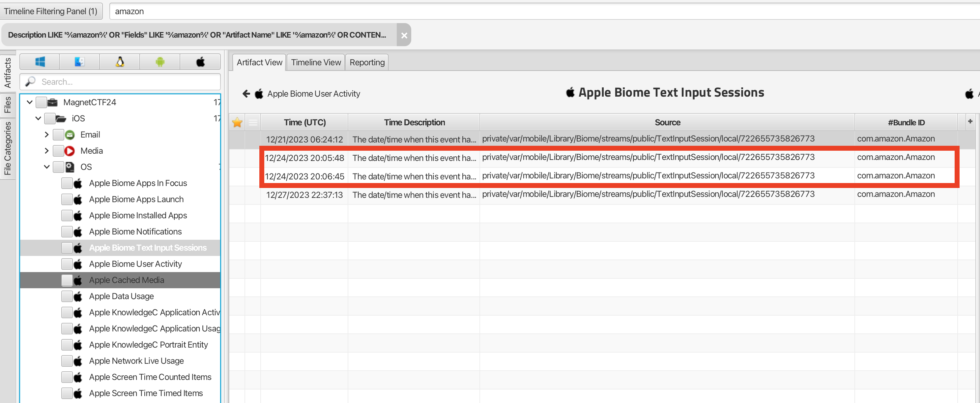The image size is (980, 403).
Task: Expand the Media tree node
Action: point(46,151)
